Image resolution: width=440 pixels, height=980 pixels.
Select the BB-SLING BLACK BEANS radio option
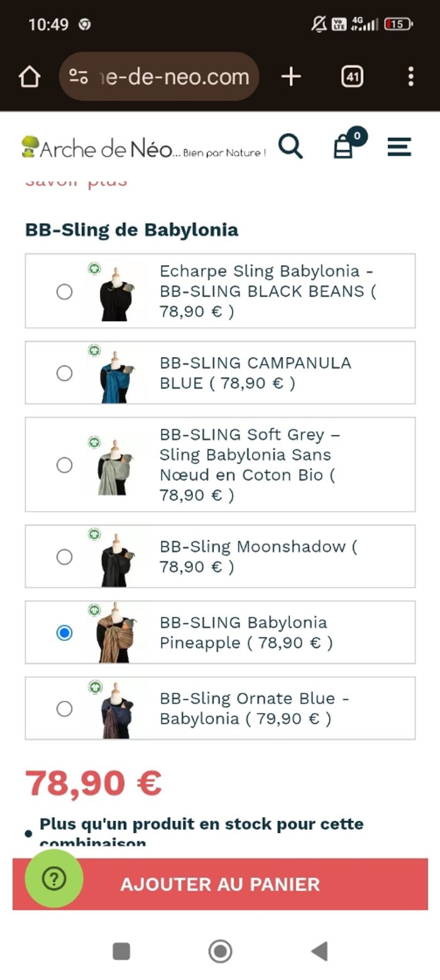click(x=64, y=292)
